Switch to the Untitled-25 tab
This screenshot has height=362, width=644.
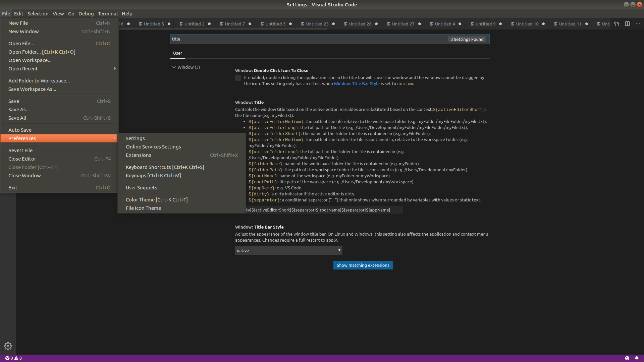point(317,24)
